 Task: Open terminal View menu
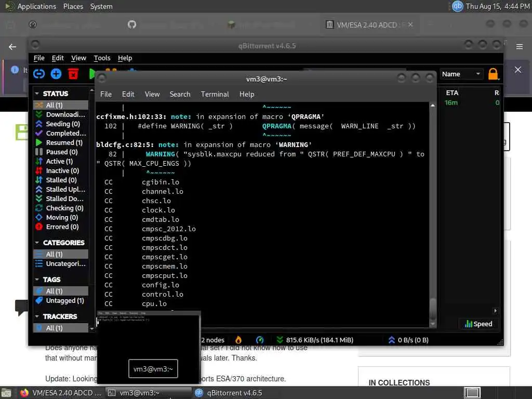[152, 95]
